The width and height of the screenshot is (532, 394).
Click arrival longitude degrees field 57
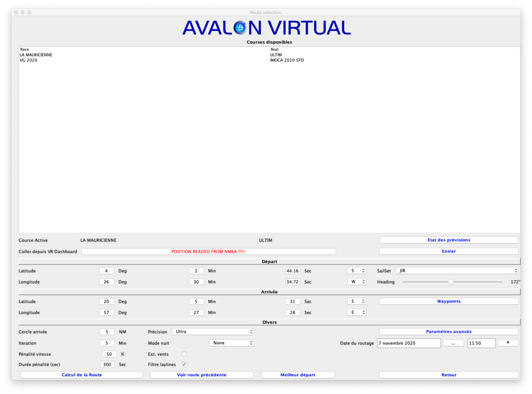point(107,313)
